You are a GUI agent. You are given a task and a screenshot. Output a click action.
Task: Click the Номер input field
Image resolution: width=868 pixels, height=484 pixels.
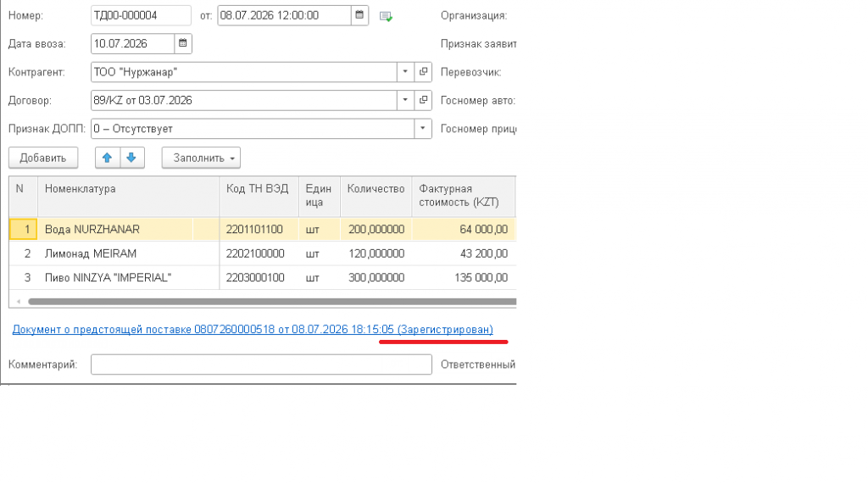[142, 15]
